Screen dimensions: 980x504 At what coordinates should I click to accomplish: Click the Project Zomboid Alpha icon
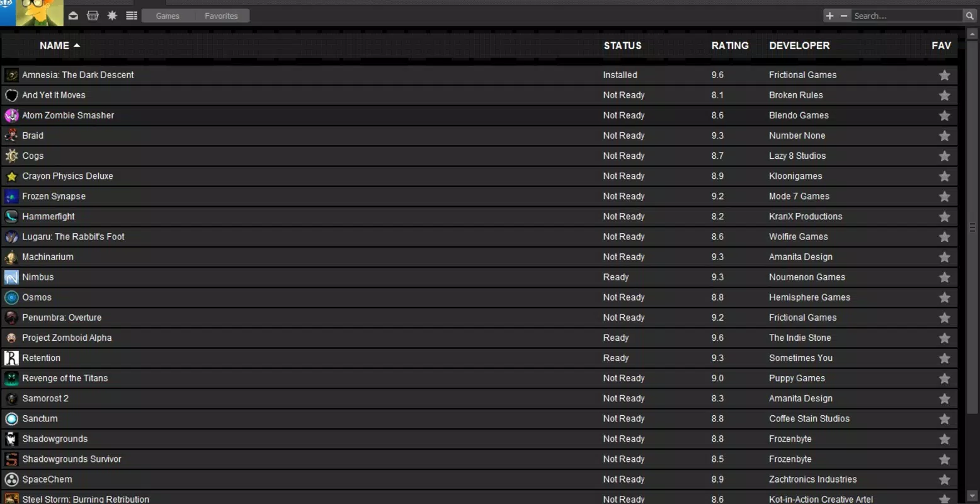tap(11, 338)
